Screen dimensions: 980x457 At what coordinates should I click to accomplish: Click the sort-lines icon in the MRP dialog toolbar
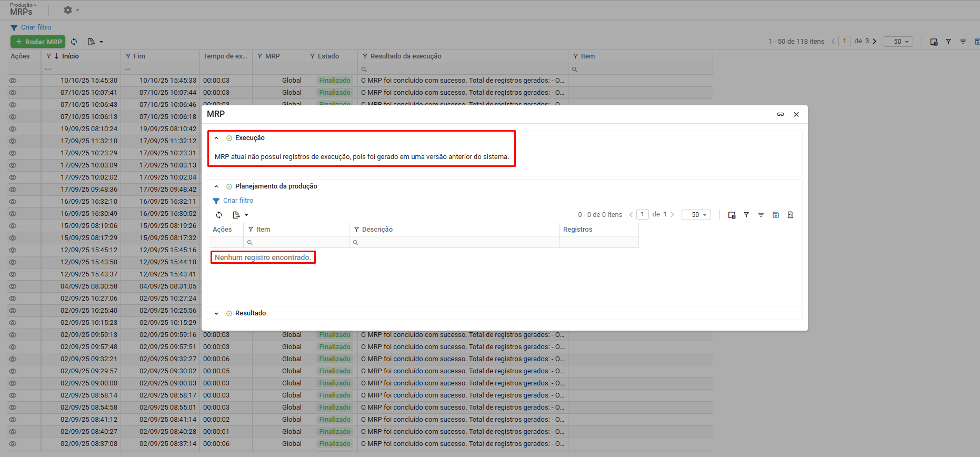click(x=761, y=215)
